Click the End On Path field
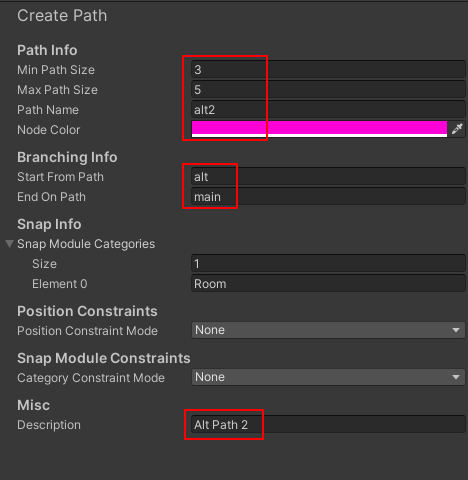This screenshot has height=480, width=468. (x=328, y=197)
